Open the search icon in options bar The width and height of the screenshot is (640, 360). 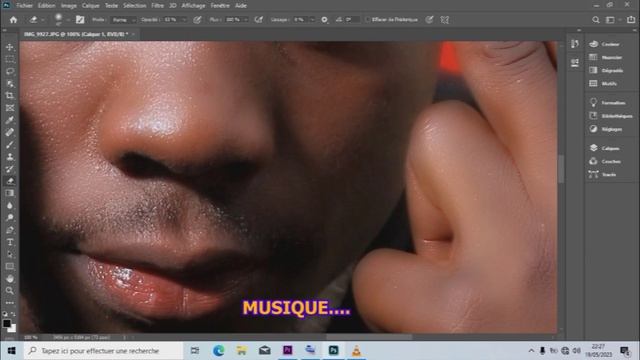pyautogui.click(x=596, y=20)
